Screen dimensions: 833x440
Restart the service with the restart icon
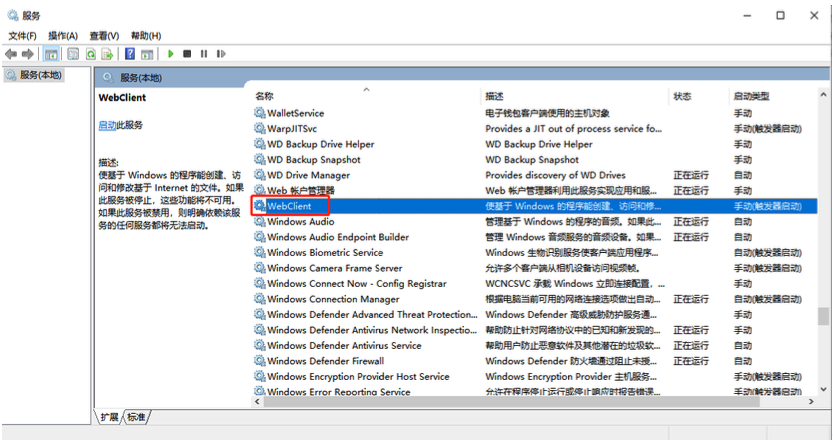[x=220, y=54]
